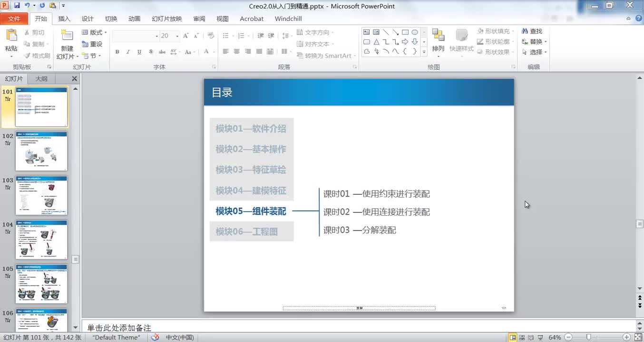Toggle Bold formatting
The image size is (644, 342).
click(117, 52)
